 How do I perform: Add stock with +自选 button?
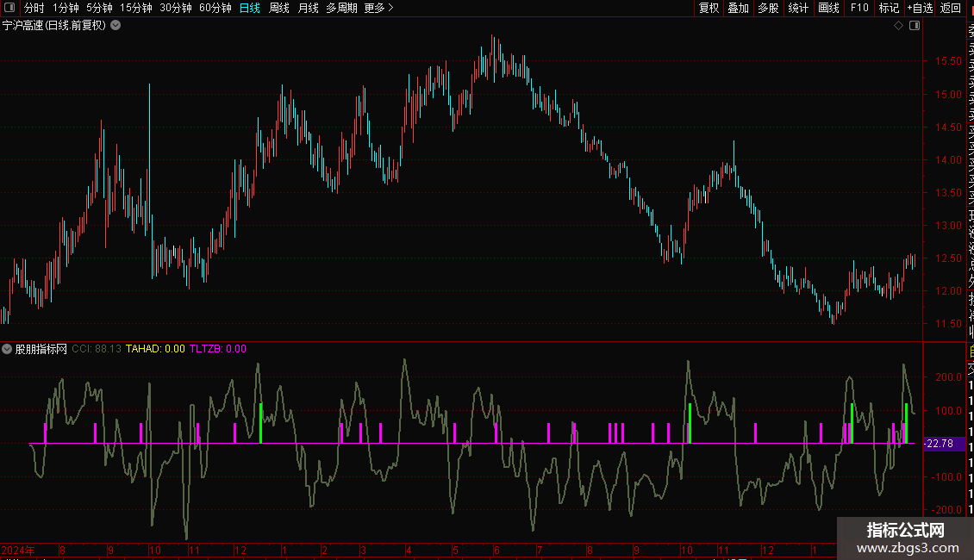[x=920, y=9]
